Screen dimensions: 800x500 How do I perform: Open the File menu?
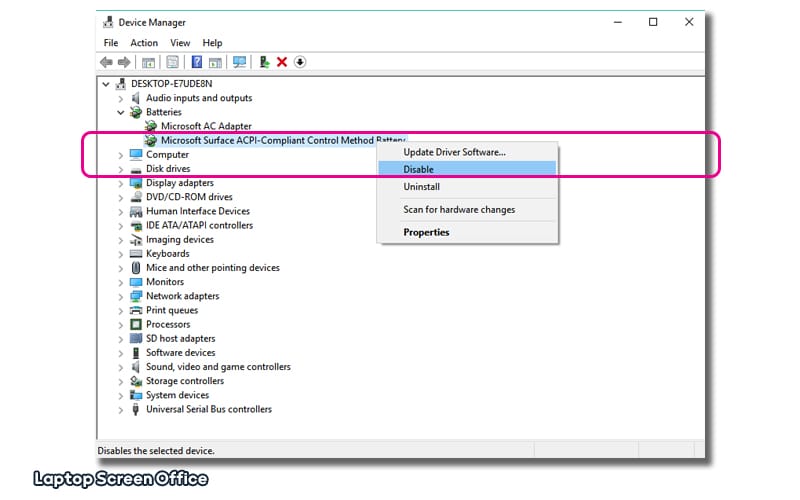[111, 43]
